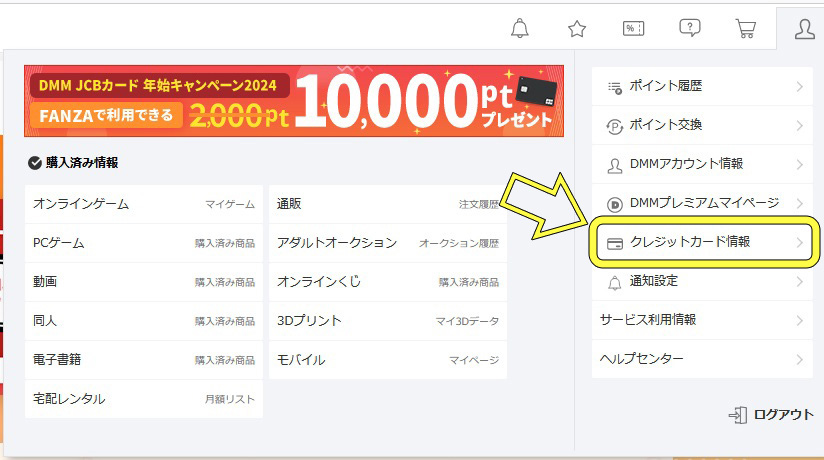Open アダルトオークション row
Screen dimensions: 824x460
coord(388,243)
